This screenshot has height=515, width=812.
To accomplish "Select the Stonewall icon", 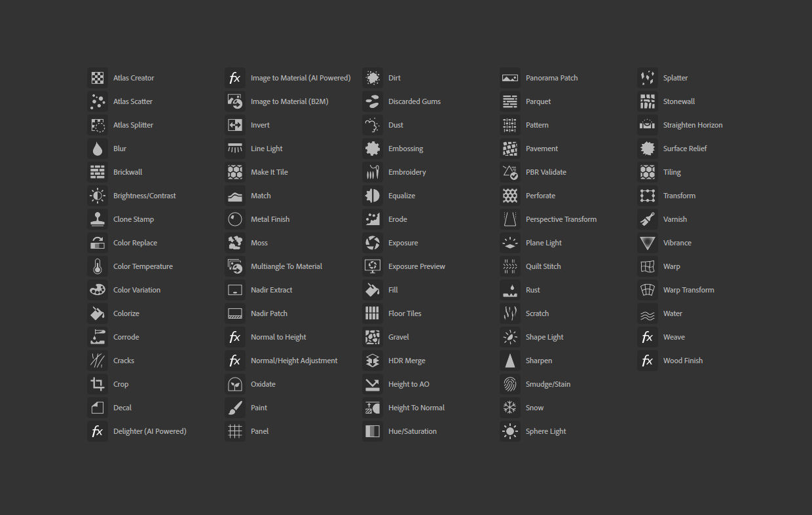I will [648, 101].
